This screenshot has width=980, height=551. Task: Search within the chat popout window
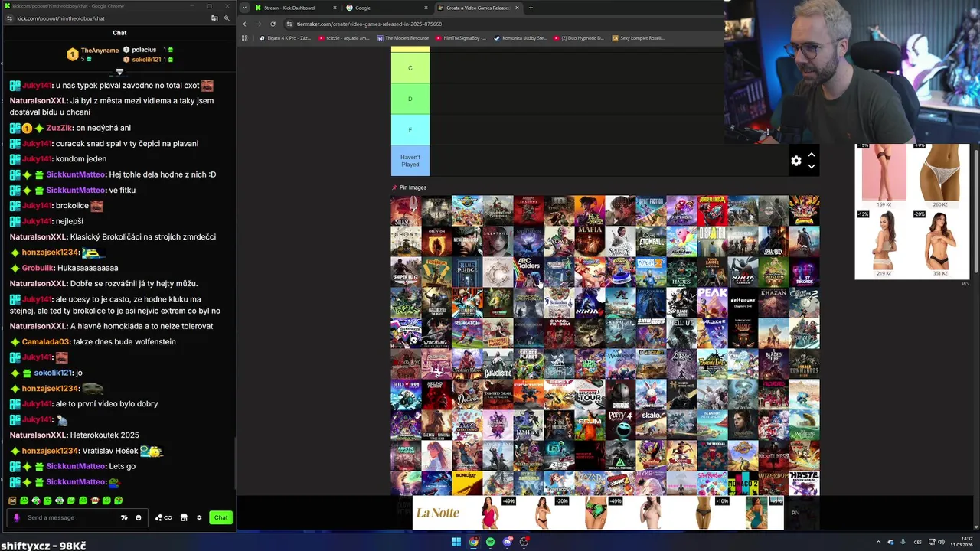click(x=227, y=18)
